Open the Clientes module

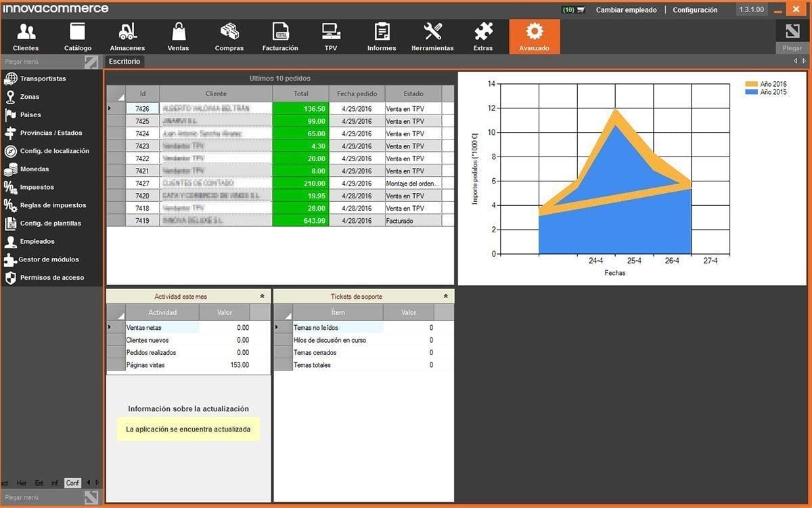(26, 37)
